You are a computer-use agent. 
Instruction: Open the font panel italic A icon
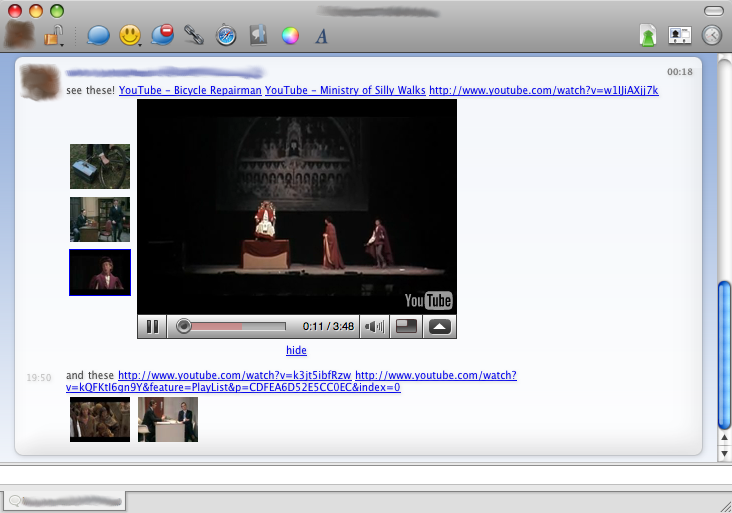point(321,36)
